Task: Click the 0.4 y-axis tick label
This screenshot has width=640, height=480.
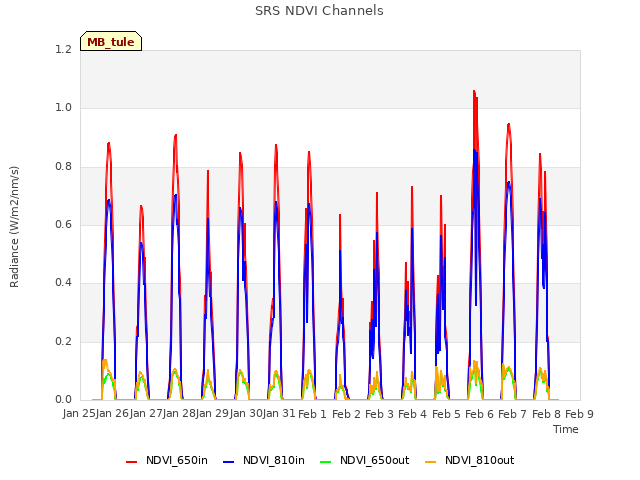Action: click(x=64, y=282)
